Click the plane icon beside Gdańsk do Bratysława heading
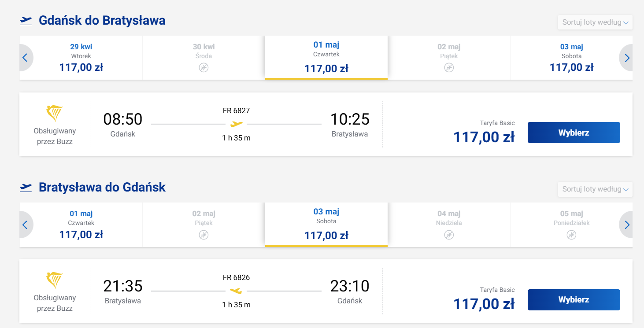Screen dimensions: 644x328 26,20
